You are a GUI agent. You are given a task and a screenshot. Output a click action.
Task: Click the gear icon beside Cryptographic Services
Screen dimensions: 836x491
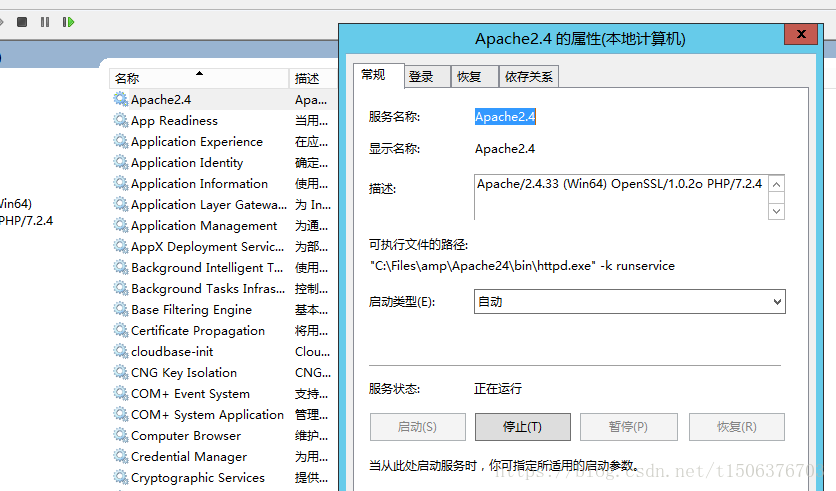click(x=120, y=477)
